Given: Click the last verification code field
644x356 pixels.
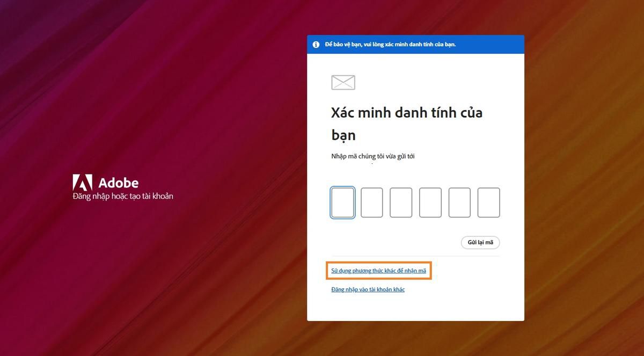Looking at the screenshot, I should (x=488, y=202).
